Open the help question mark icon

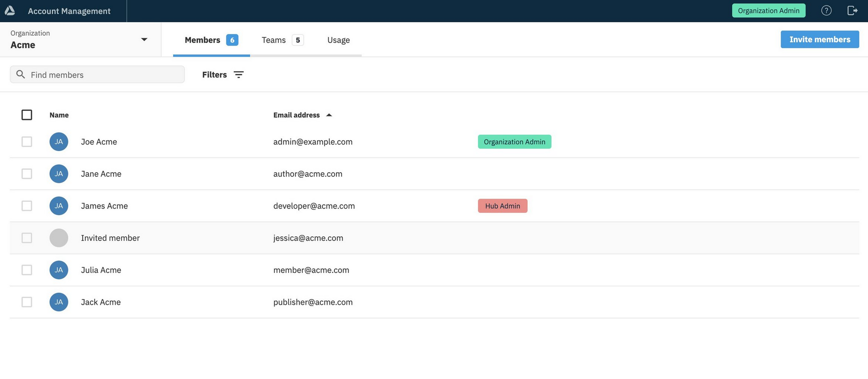826,11
